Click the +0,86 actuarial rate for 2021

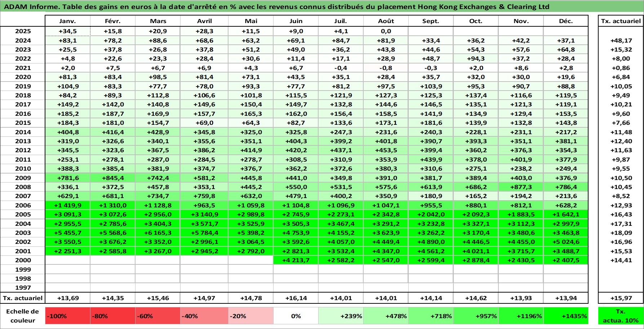point(621,68)
